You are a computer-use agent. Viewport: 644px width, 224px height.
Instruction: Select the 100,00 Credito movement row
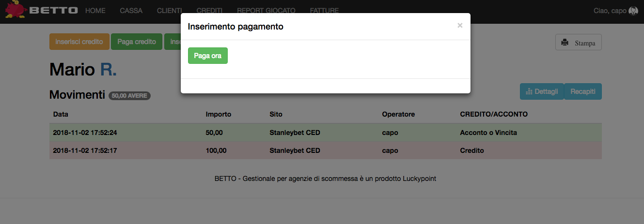pos(325,150)
